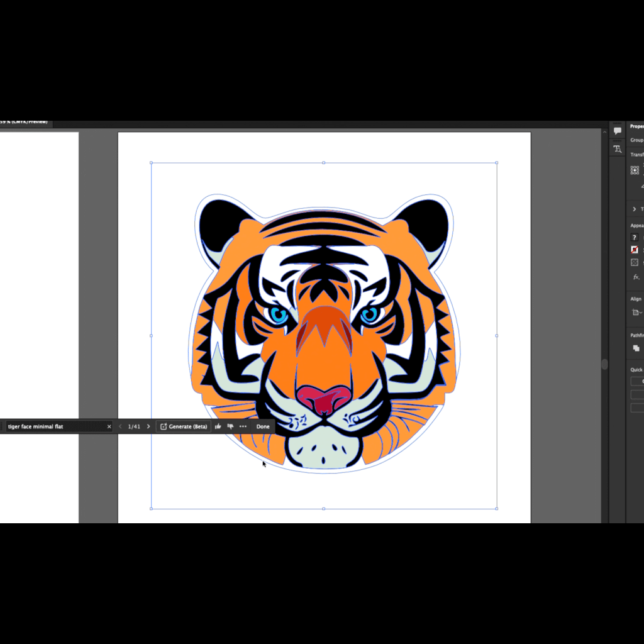
Task: Expand the Transform more options chevron
Action: (634, 209)
